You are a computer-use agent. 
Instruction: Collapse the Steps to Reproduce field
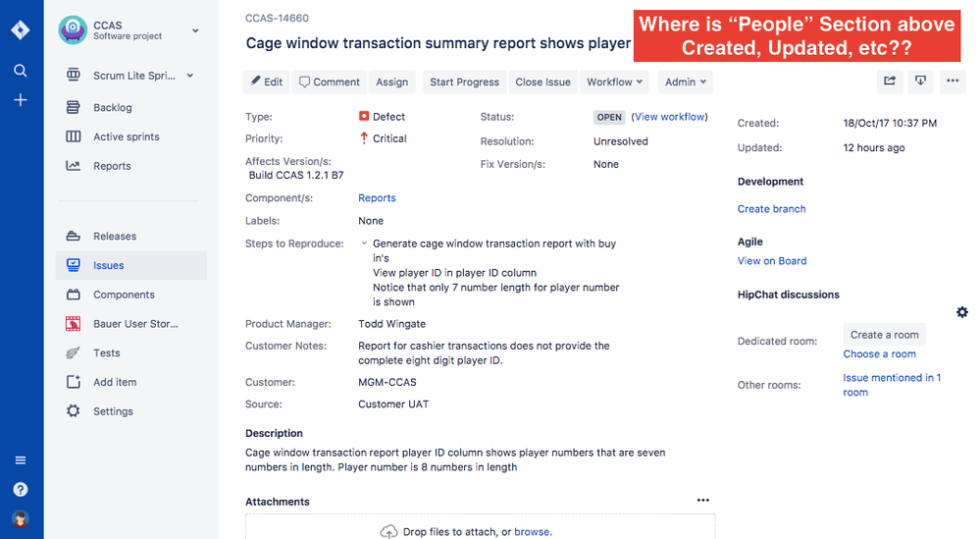coord(364,243)
